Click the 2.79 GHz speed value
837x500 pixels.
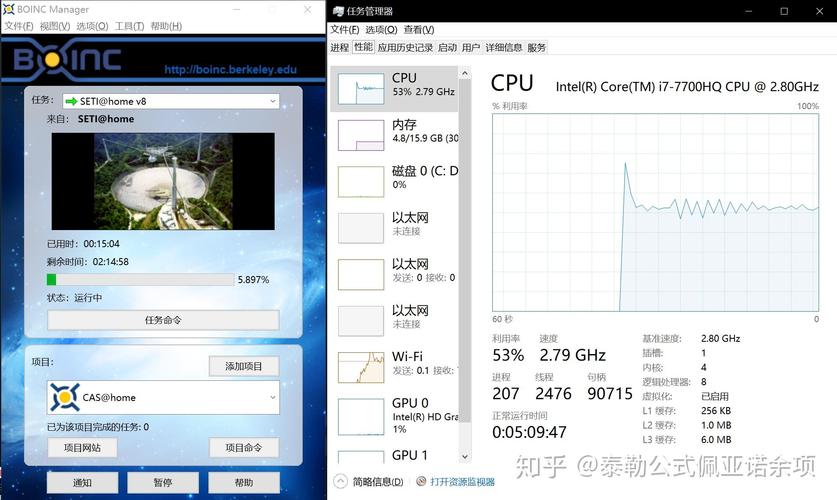tap(573, 355)
